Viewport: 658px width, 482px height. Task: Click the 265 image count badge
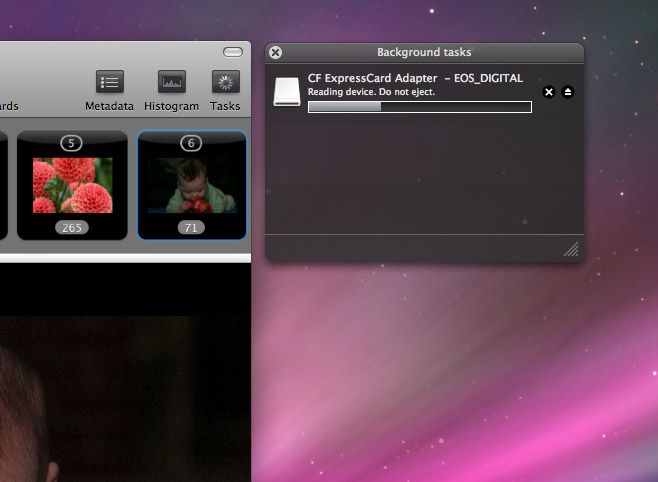(72, 228)
